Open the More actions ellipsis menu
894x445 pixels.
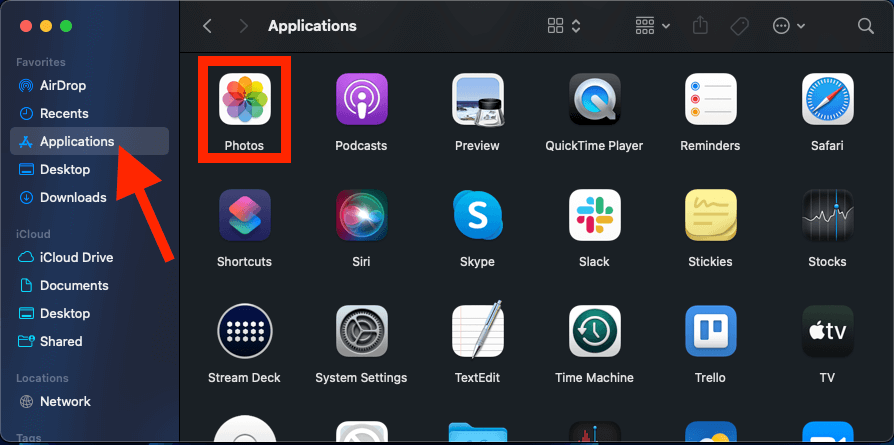[x=789, y=26]
